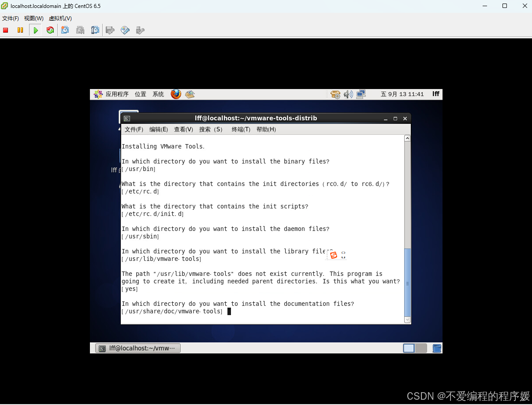532x405 pixels.
Task: Click the [/usr/lib/vmware-tools] default path
Action: coord(161,259)
